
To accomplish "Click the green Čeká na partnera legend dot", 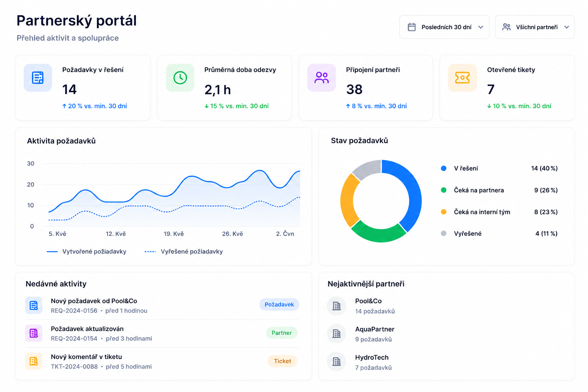I will pyautogui.click(x=444, y=190).
